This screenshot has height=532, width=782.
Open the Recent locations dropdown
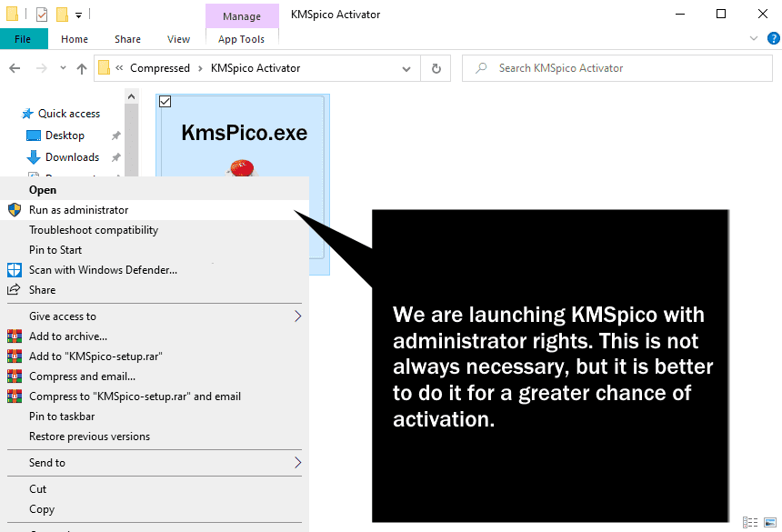pyautogui.click(x=63, y=68)
